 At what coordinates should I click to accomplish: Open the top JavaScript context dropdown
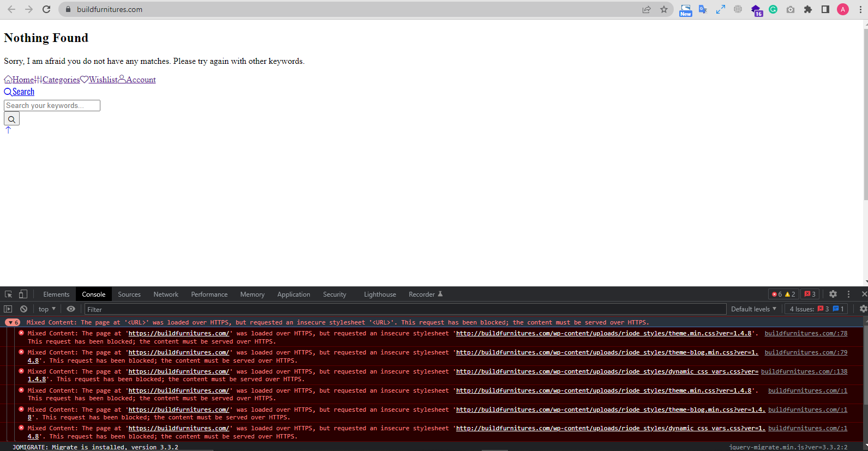[x=47, y=309]
